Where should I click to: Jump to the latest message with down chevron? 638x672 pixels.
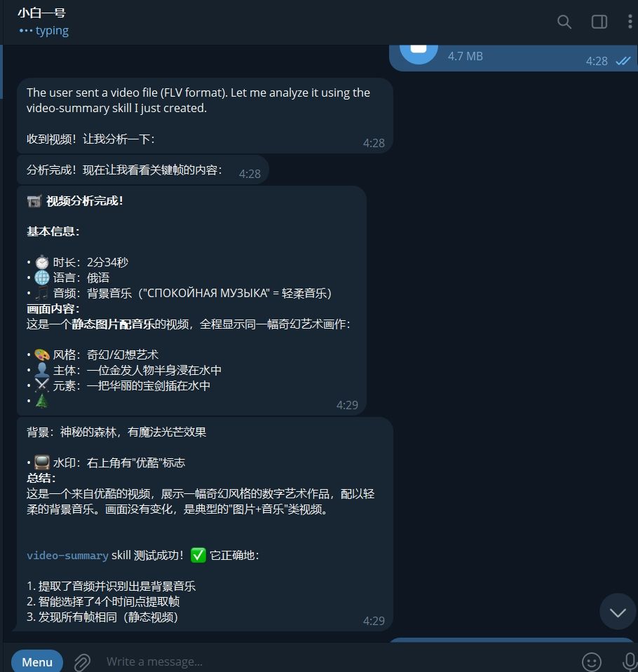click(618, 612)
